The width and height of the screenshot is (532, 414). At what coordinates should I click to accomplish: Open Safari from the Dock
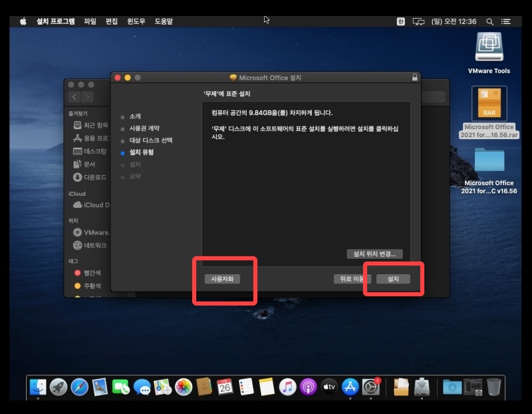[79, 387]
